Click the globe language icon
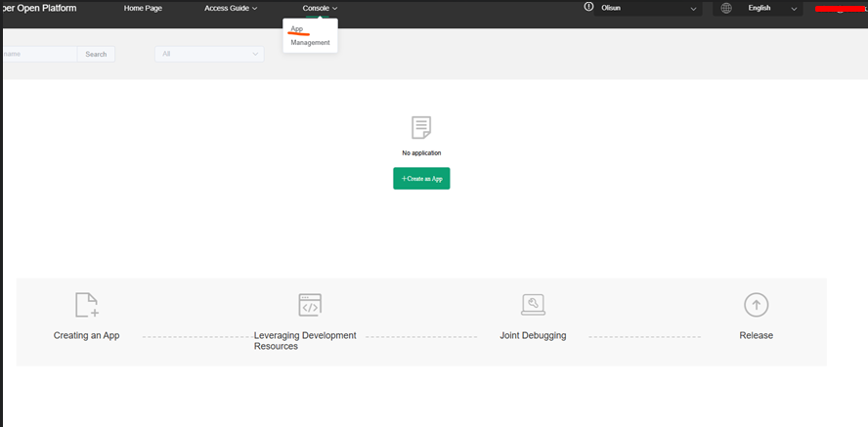The width and height of the screenshot is (868, 427). point(725,8)
